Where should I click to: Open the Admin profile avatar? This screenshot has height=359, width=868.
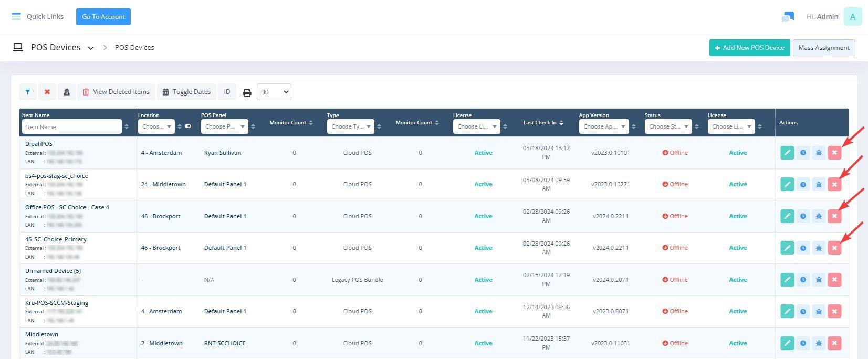(853, 17)
